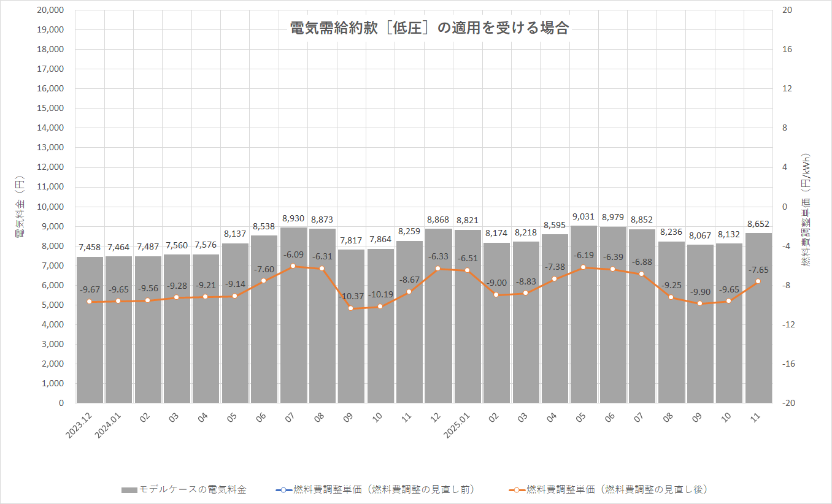Click the blue legend marker for 見直し前

(x=284, y=490)
